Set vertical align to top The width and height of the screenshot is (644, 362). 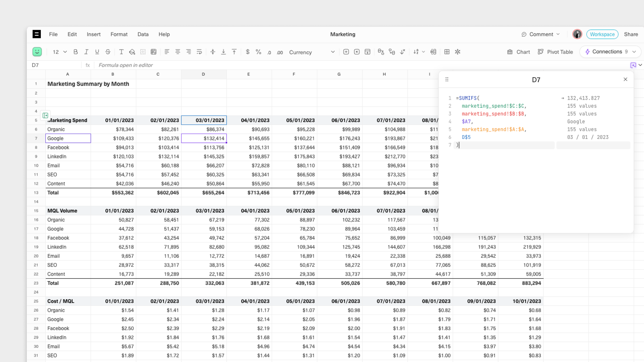point(234,52)
